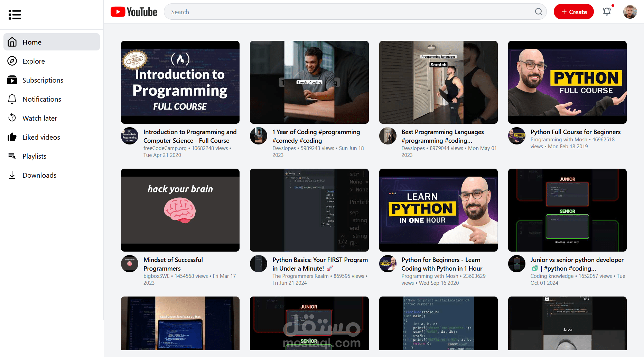This screenshot has height=357, width=644.
Task: Play the Python Full Course thumbnail
Action: pyautogui.click(x=567, y=82)
